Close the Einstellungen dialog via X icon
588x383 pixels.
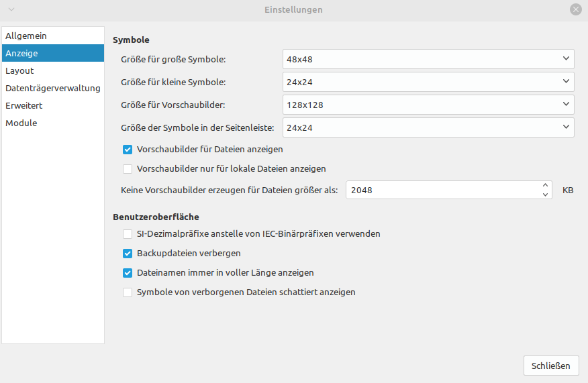[576, 9]
